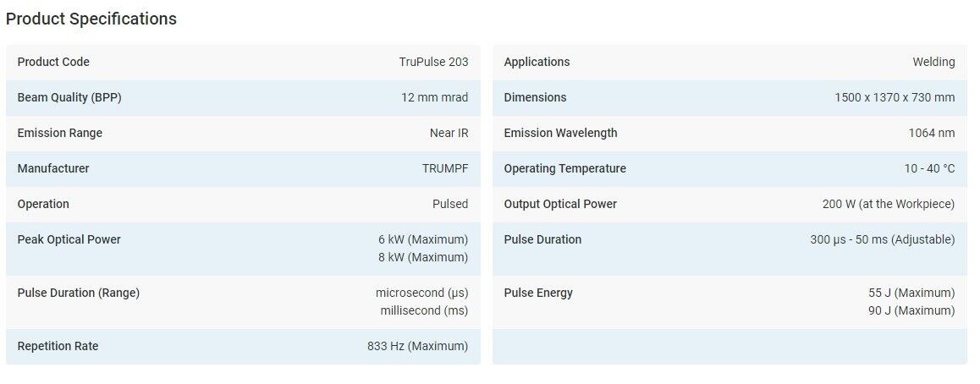Image resolution: width=980 pixels, height=384 pixels.
Task: Click the 300 µs - 50 ms (Adjustable) value
Action: click(x=882, y=239)
